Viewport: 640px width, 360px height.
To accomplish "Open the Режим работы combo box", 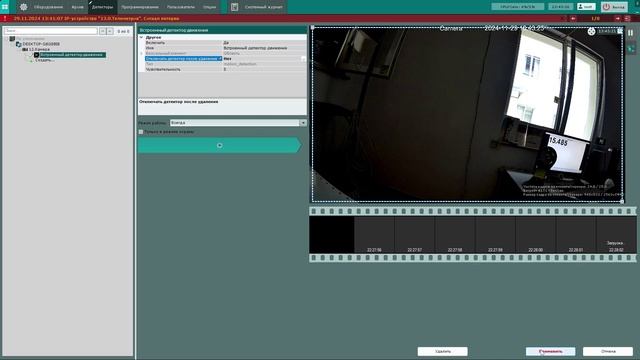I will click(238, 122).
